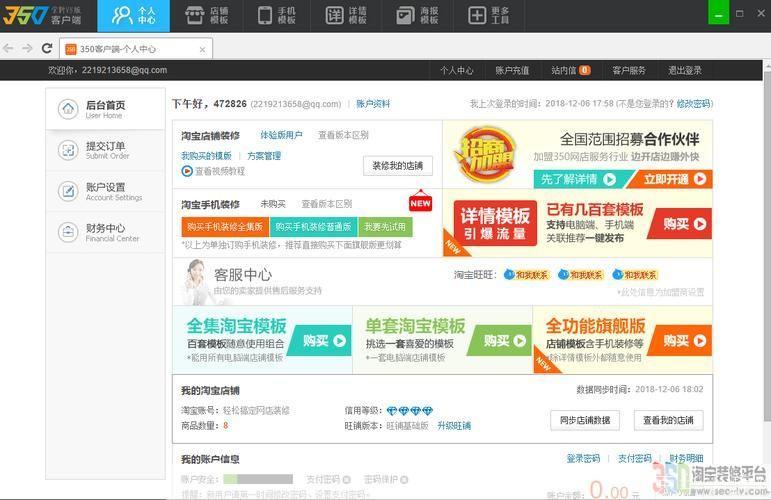The image size is (771, 500).
Task: Click the 装修我的店铺 button
Action: click(x=397, y=165)
